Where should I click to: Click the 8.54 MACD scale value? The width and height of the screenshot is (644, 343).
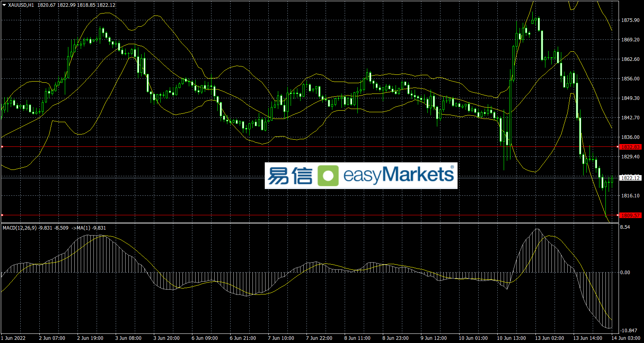pyautogui.click(x=625, y=227)
